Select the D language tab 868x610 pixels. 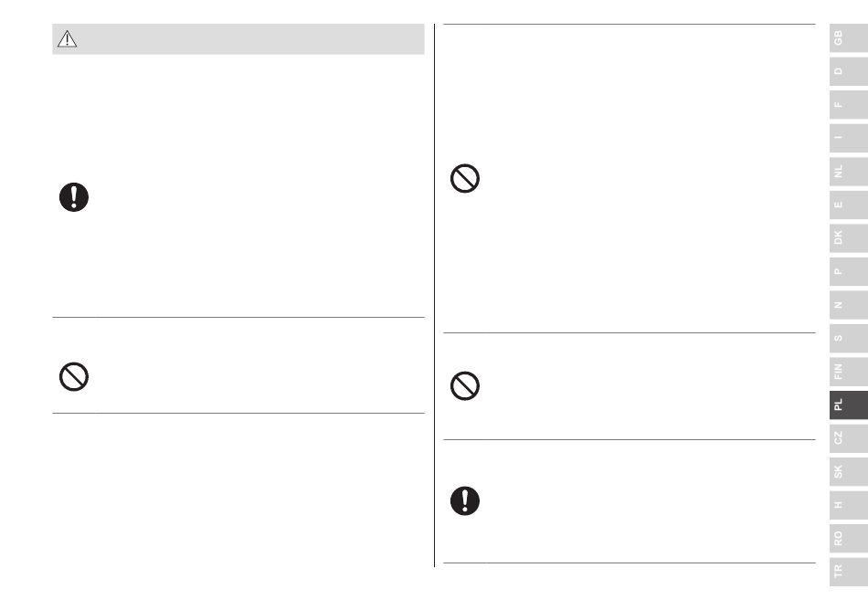pyautogui.click(x=849, y=71)
